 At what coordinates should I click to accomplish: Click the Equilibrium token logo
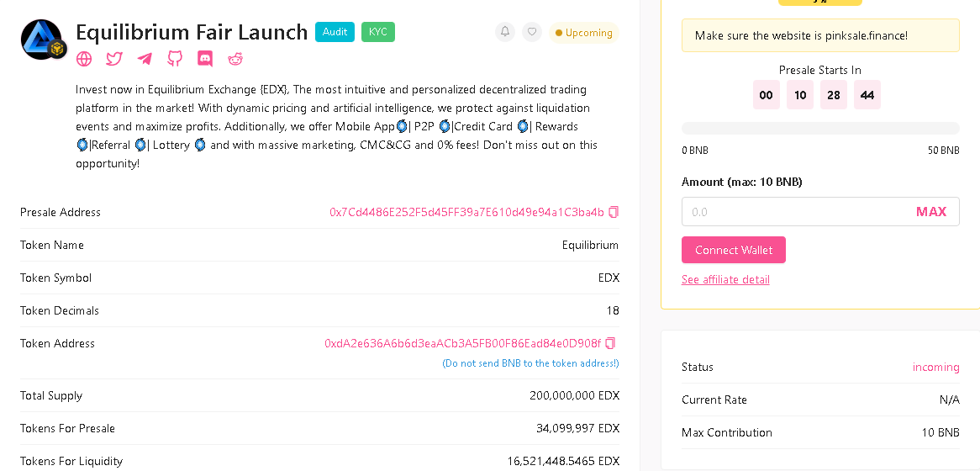(x=42, y=40)
